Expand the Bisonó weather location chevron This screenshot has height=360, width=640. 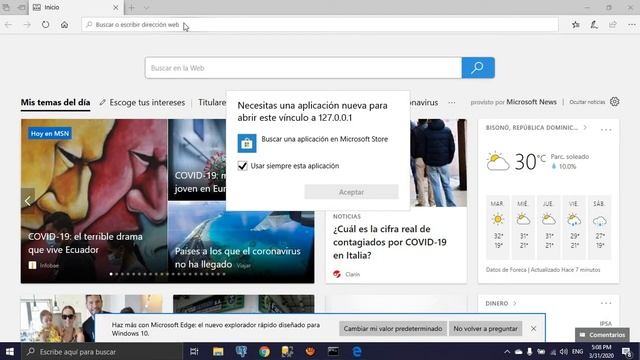click(585, 128)
